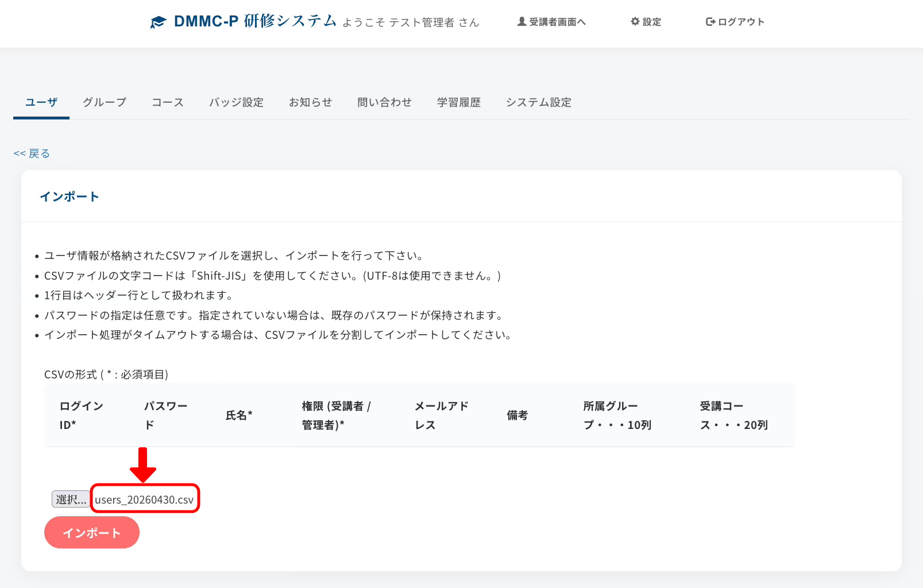View the 学習履歴 tab
The width and height of the screenshot is (923, 588).
pos(458,102)
